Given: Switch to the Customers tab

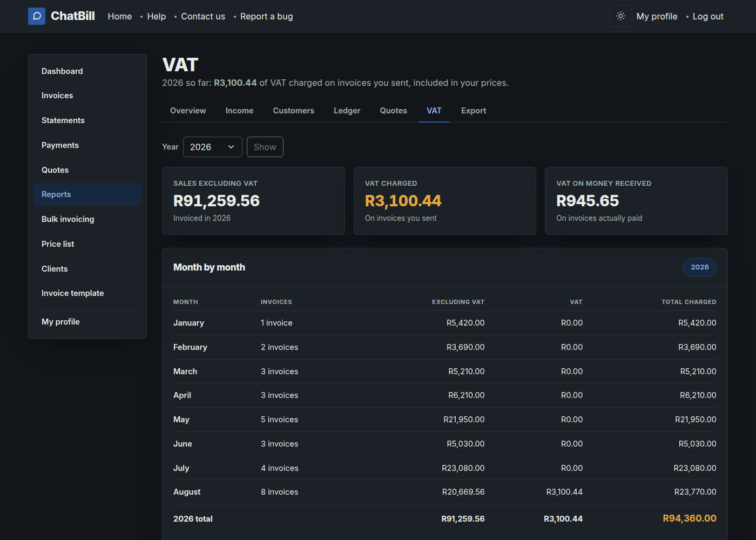Looking at the screenshot, I should tap(294, 111).
